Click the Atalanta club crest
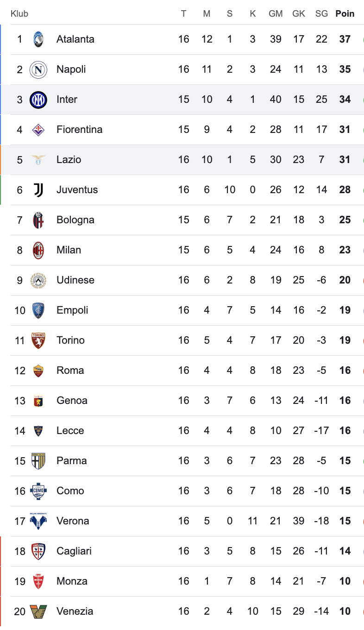The height and width of the screenshot is (630, 364). 38,39
